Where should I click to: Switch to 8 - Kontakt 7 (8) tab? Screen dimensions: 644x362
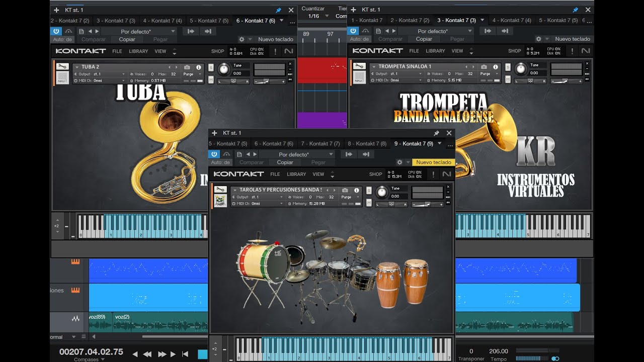coord(367,144)
